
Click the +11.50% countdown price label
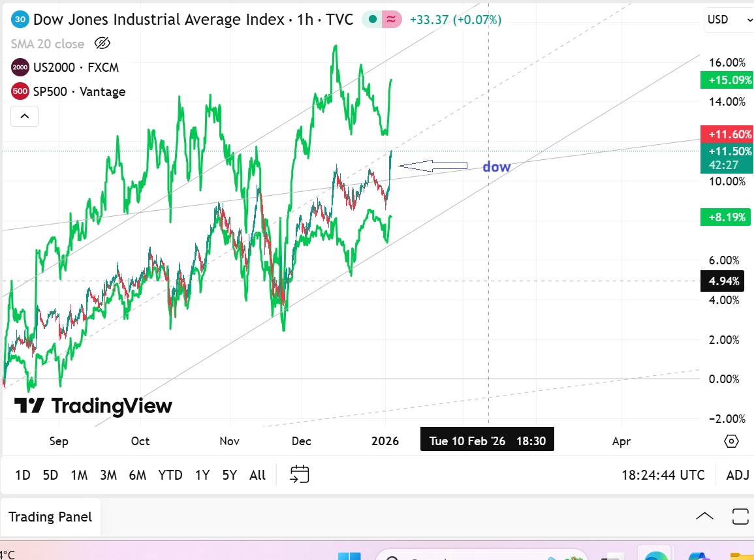tap(727, 158)
